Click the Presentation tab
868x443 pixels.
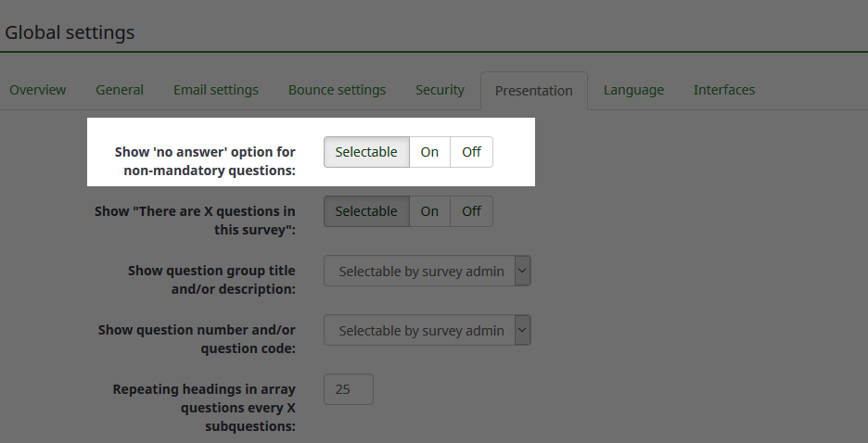pyautogui.click(x=534, y=91)
